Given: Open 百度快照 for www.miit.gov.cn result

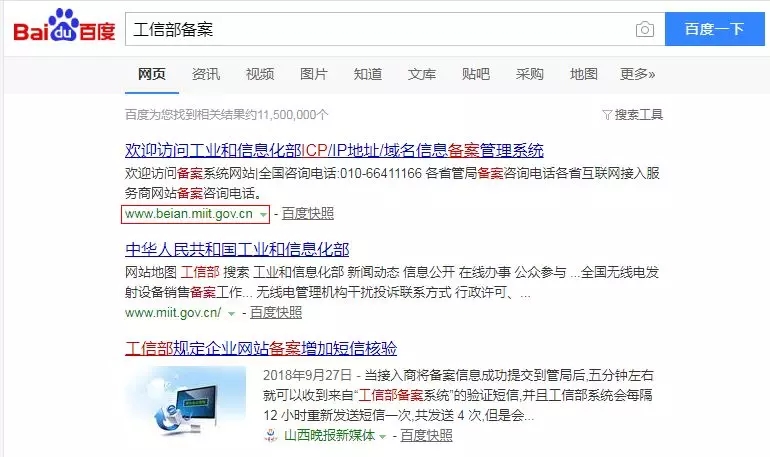Looking at the screenshot, I should click(x=276, y=313).
